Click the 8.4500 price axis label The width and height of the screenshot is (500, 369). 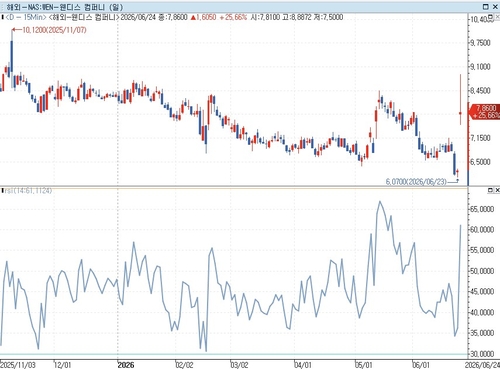(x=480, y=90)
